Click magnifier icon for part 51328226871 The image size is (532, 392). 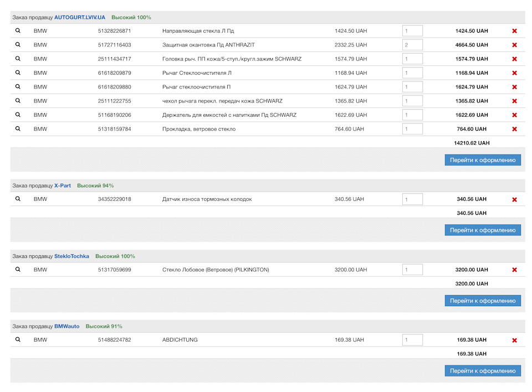pos(18,31)
